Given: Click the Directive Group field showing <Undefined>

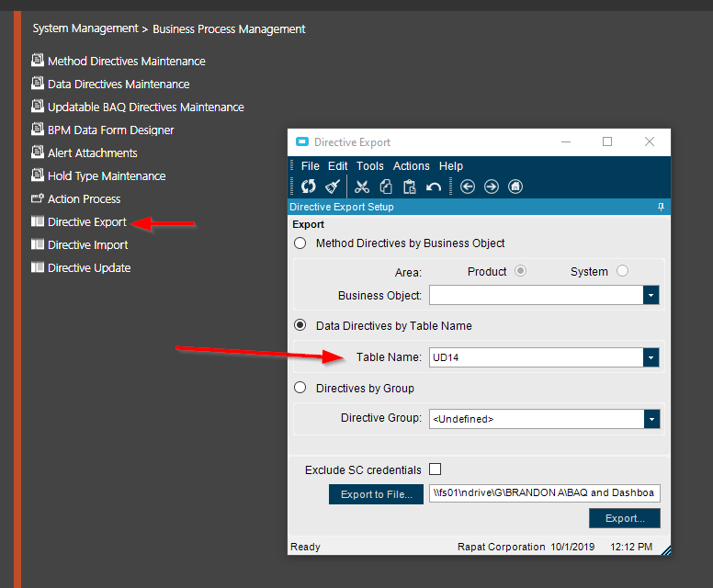Looking at the screenshot, I should click(537, 419).
